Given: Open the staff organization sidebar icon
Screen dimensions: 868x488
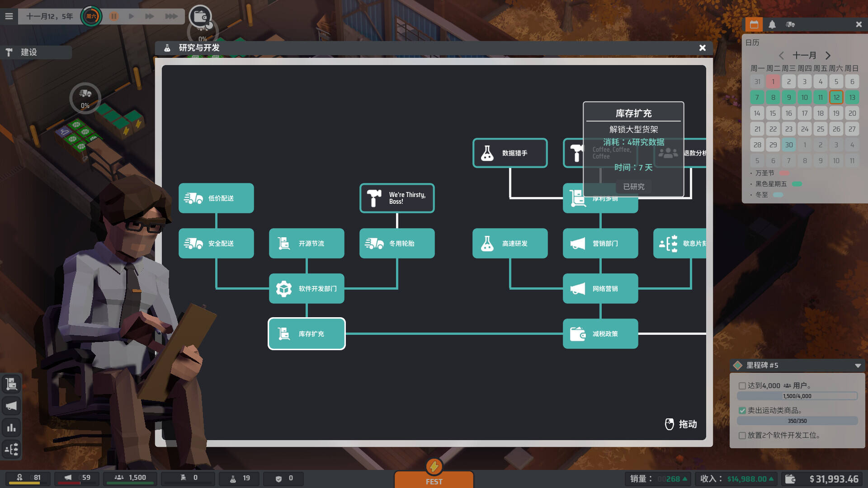Looking at the screenshot, I should click(11, 449).
